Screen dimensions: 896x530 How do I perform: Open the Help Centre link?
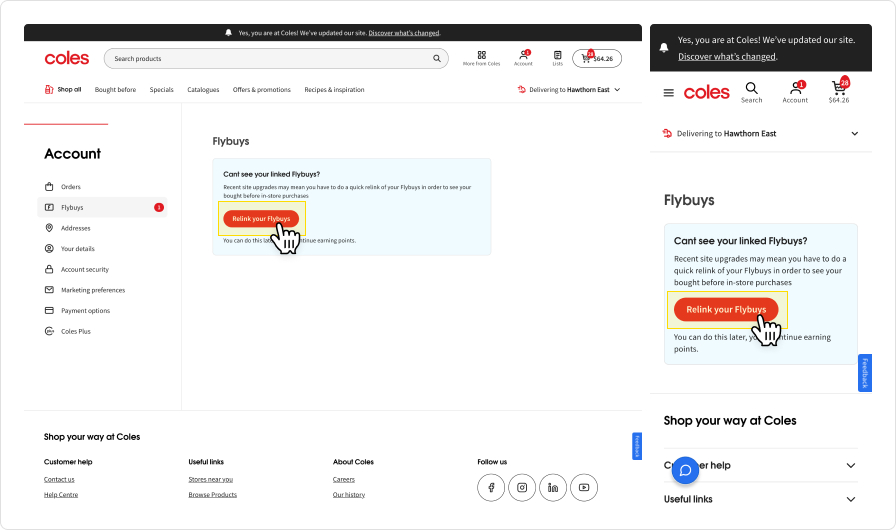click(61, 495)
